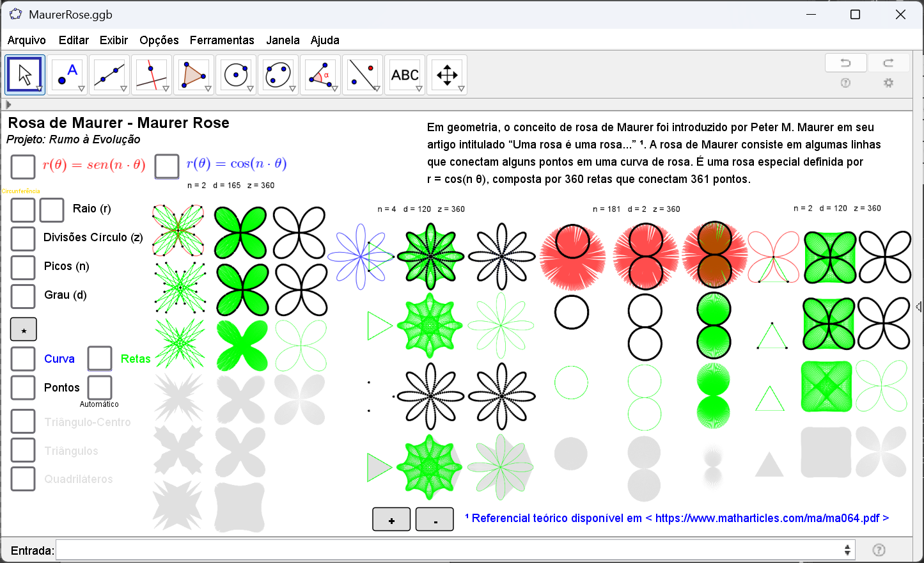This screenshot has height=563, width=924.
Task: Toggle the Picos (n) checkbox
Action: (23, 267)
